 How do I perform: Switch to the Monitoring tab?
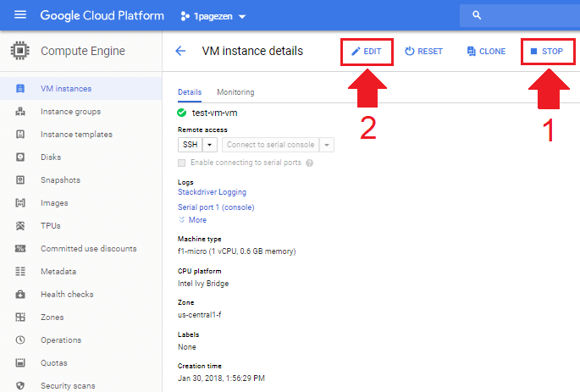pos(235,92)
